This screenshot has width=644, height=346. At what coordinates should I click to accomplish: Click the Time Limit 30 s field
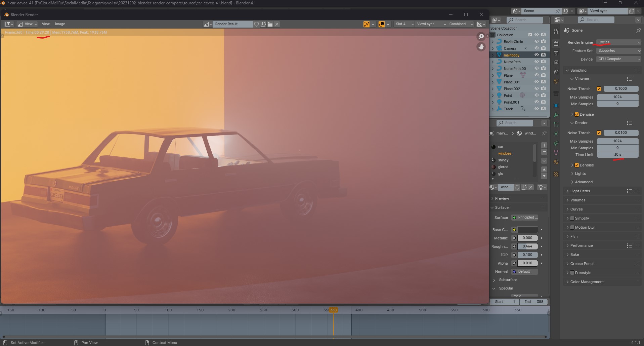point(617,155)
